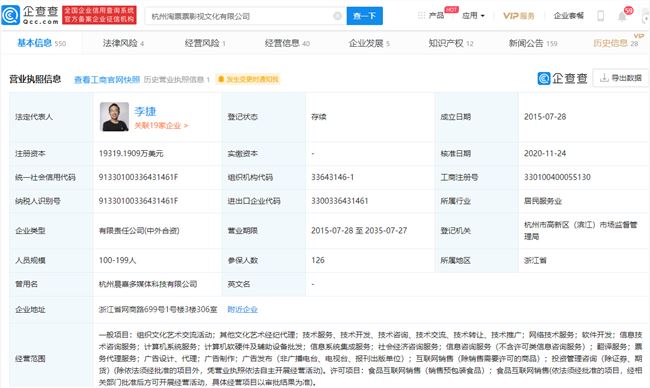The image size is (650, 388).
Task: Select the registration status 存续 value
Action: coord(319,117)
